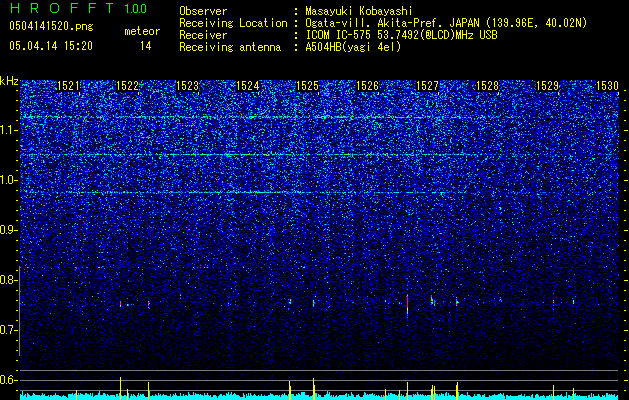Viewport: 629px width, 400px height.
Task: Click the A504HB(yagi 4el) antenna text
Action: tap(353, 47)
